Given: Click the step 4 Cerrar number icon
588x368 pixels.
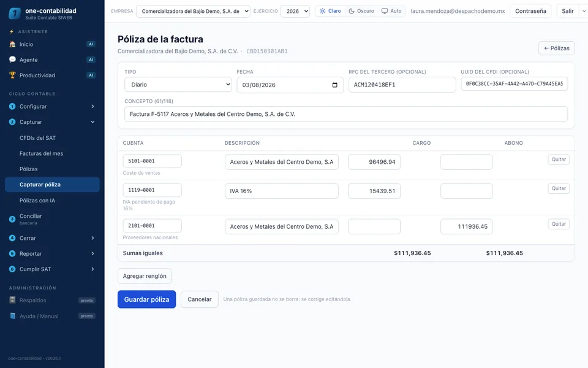Looking at the screenshot, I should tap(12, 238).
